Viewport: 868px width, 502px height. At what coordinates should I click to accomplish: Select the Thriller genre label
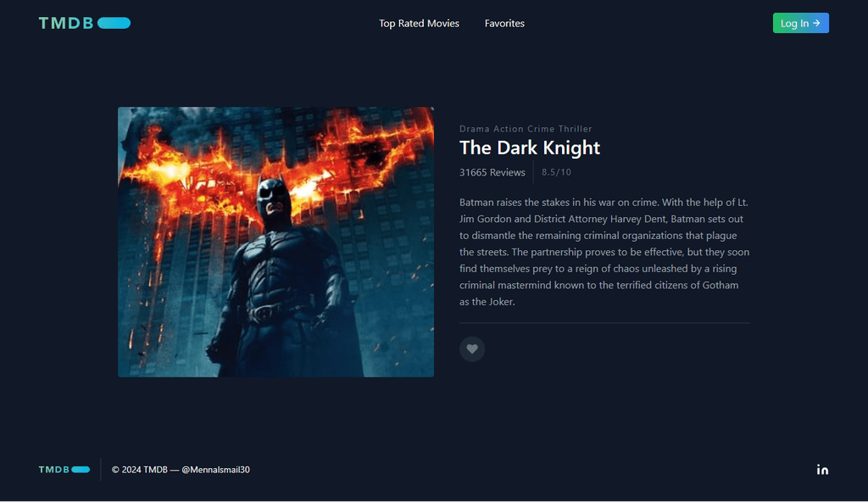(x=576, y=129)
